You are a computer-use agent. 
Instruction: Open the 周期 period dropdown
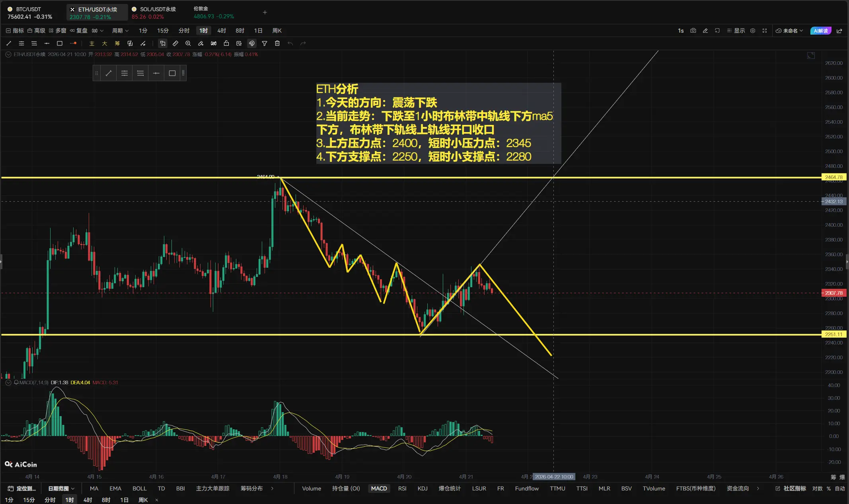coord(120,31)
